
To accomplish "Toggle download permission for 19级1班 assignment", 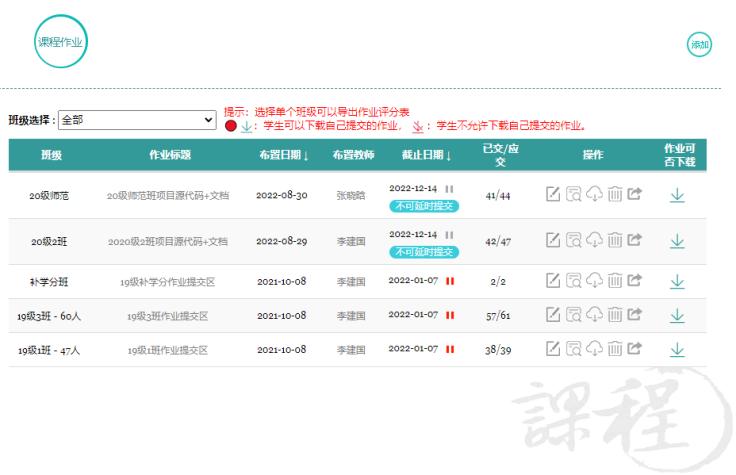I will pyautogui.click(x=677, y=349).
